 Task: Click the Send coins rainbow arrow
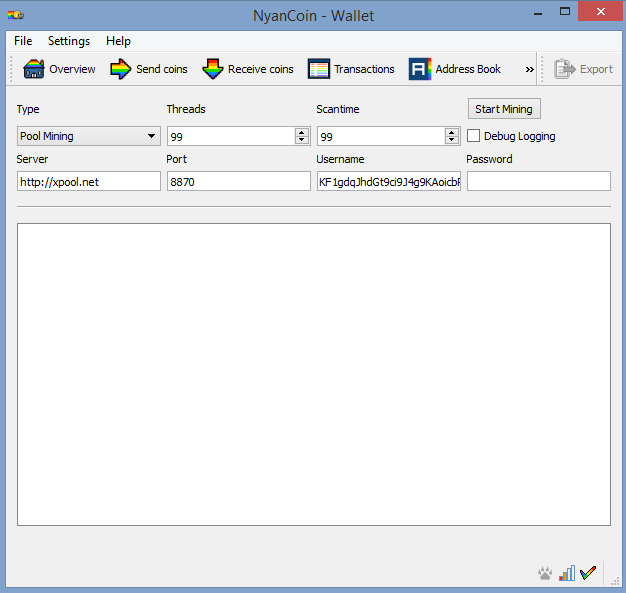(x=120, y=69)
